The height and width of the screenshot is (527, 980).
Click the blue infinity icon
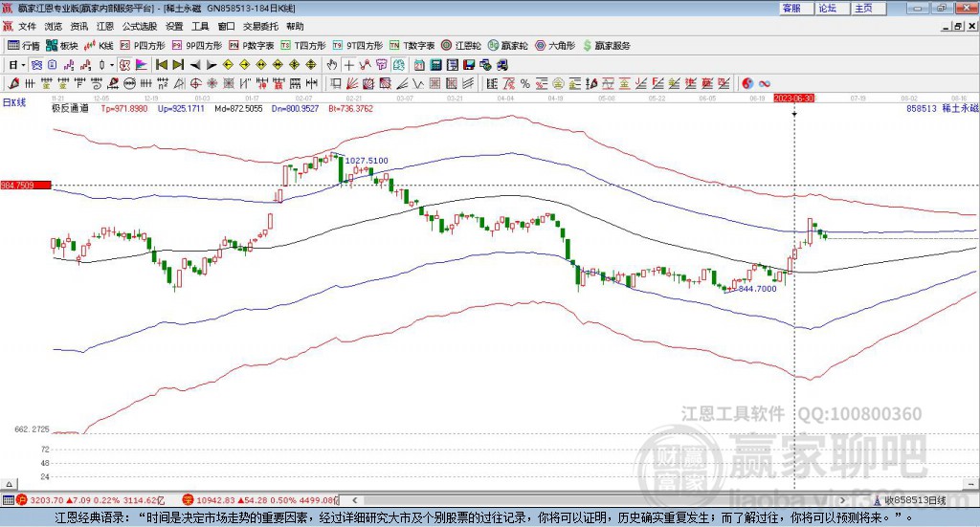764,83
